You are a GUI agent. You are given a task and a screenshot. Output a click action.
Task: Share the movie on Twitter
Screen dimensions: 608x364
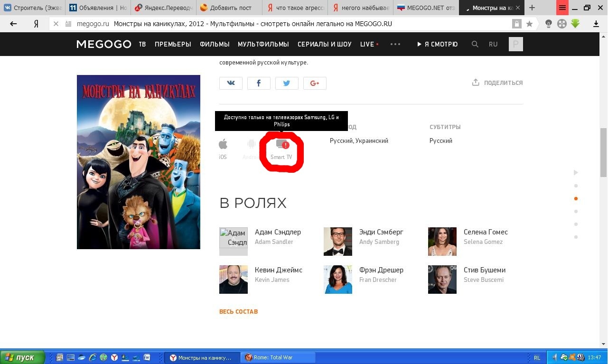(x=287, y=83)
